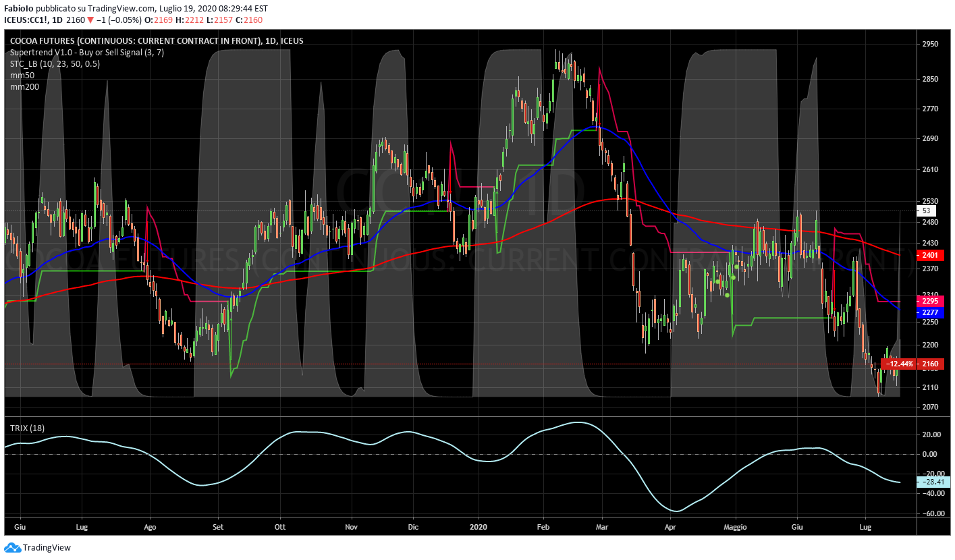
Task: Select the mm50 moving average label
Action: pyautogui.click(x=22, y=75)
